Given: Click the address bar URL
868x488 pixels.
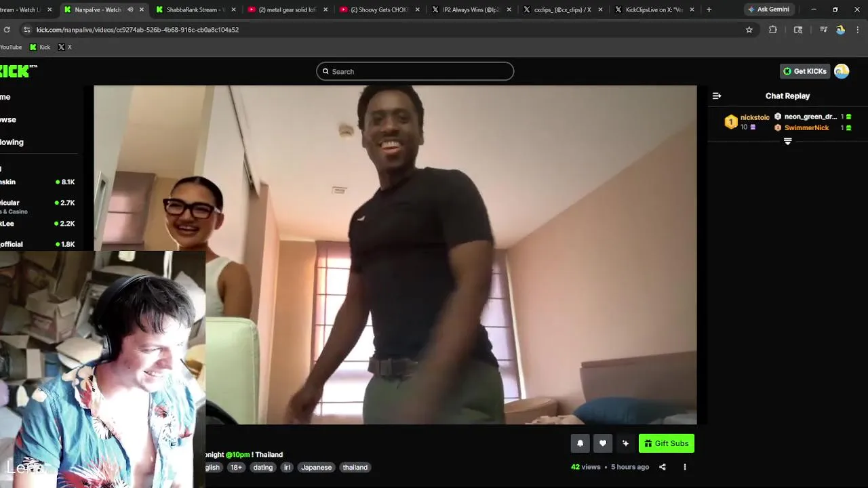Looking at the screenshot, I should (138, 30).
